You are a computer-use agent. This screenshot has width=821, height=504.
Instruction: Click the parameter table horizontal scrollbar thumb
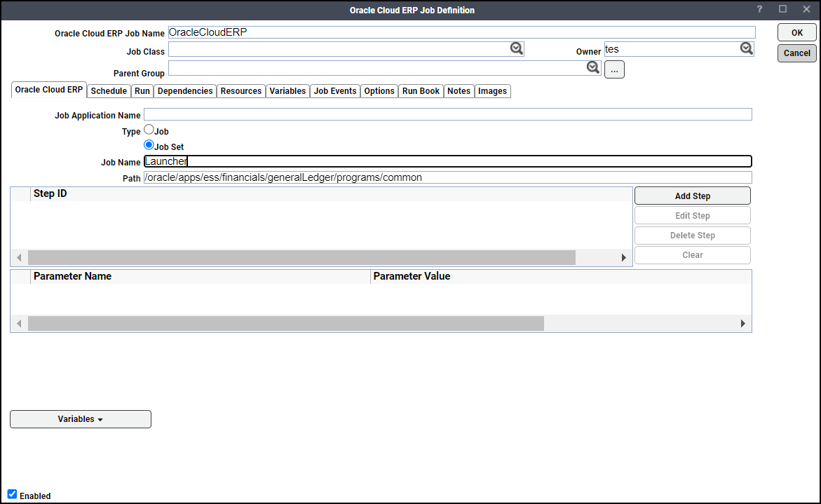(x=286, y=323)
